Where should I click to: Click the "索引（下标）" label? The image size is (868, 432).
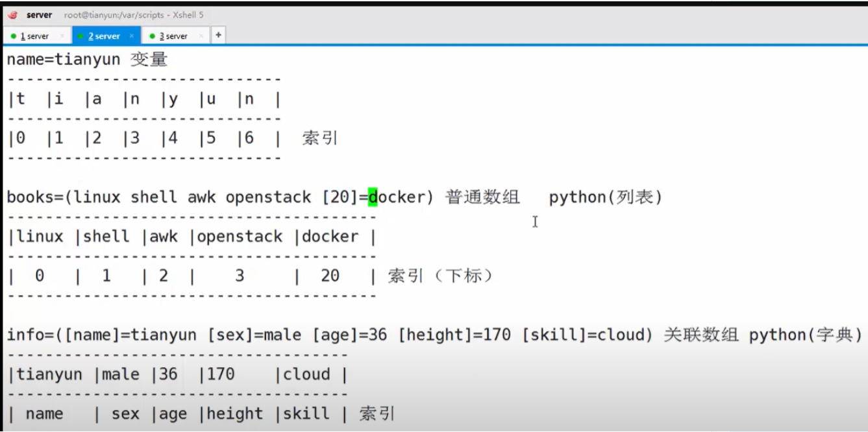pyautogui.click(x=441, y=276)
